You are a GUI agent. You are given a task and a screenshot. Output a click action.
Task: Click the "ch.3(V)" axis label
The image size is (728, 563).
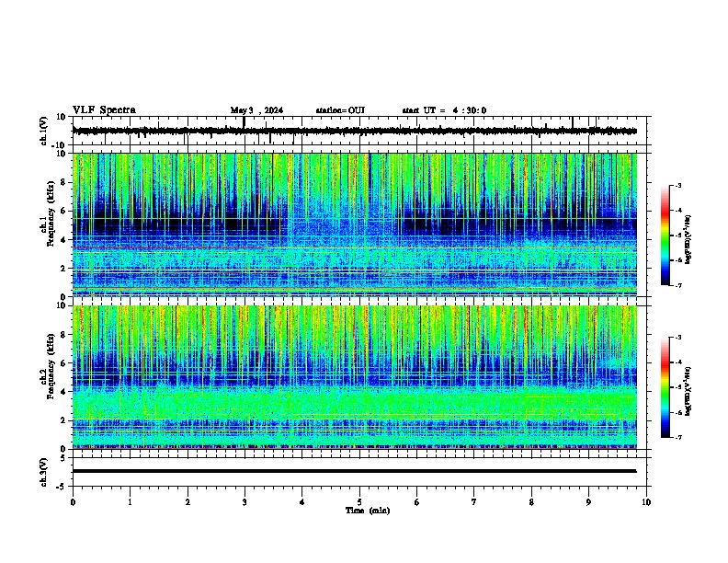44,473
